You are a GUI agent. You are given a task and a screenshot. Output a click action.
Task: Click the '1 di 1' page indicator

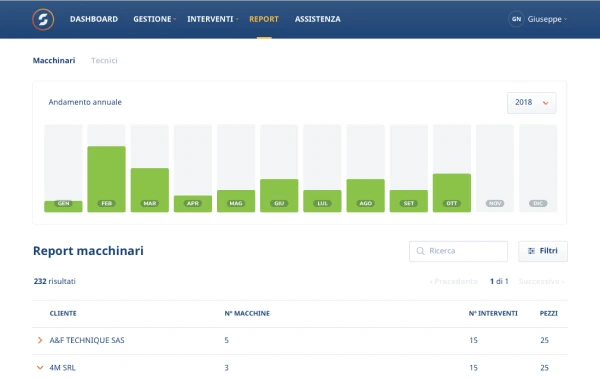(x=499, y=281)
